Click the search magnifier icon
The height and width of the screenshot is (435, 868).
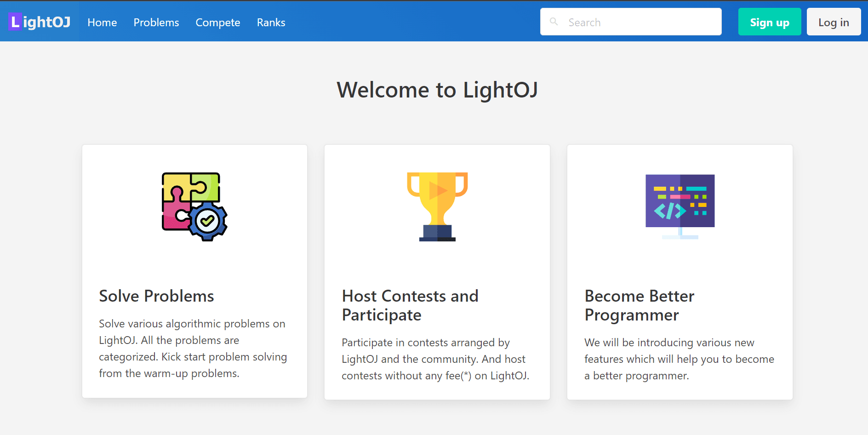(x=554, y=22)
